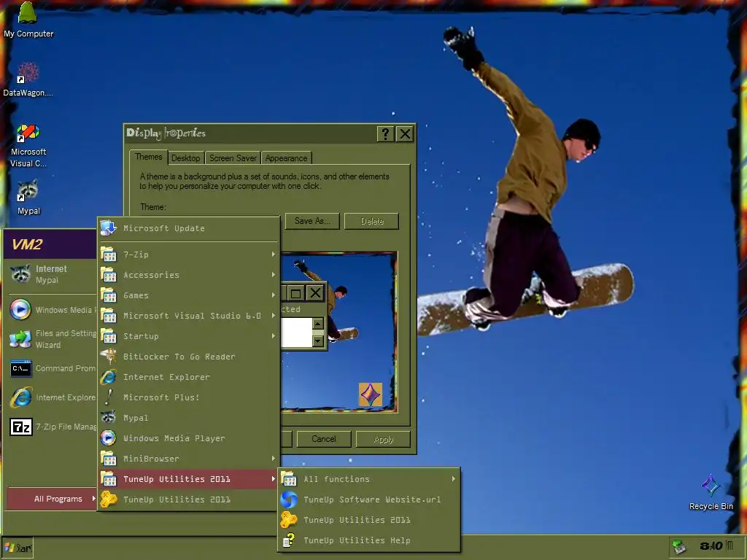The image size is (747, 560).
Task: Open the My Computer desktop icon
Action: click(x=28, y=19)
